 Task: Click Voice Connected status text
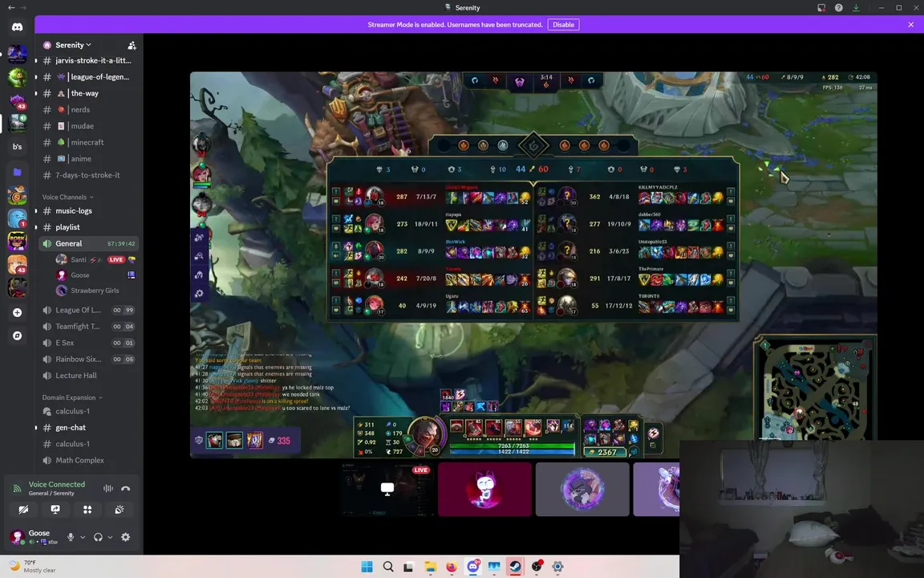57,484
